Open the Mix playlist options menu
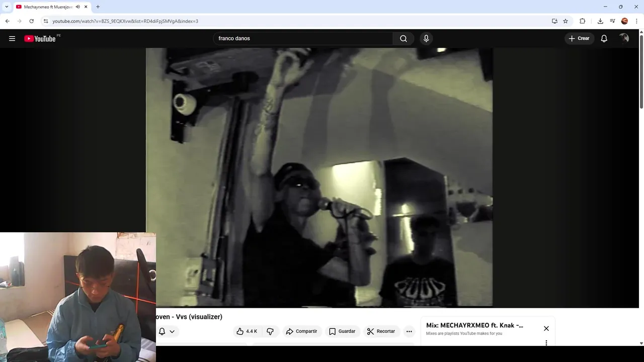The width and height of the screenshot is (644, 362). click(x=546, y=343)
